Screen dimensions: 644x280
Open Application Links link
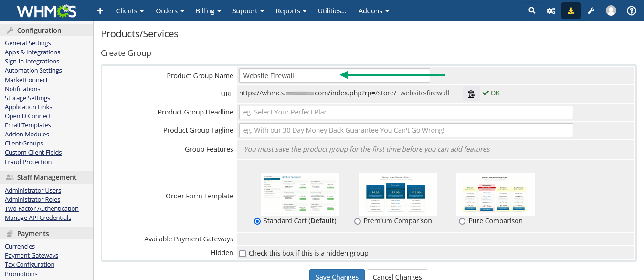click(29, 107)
